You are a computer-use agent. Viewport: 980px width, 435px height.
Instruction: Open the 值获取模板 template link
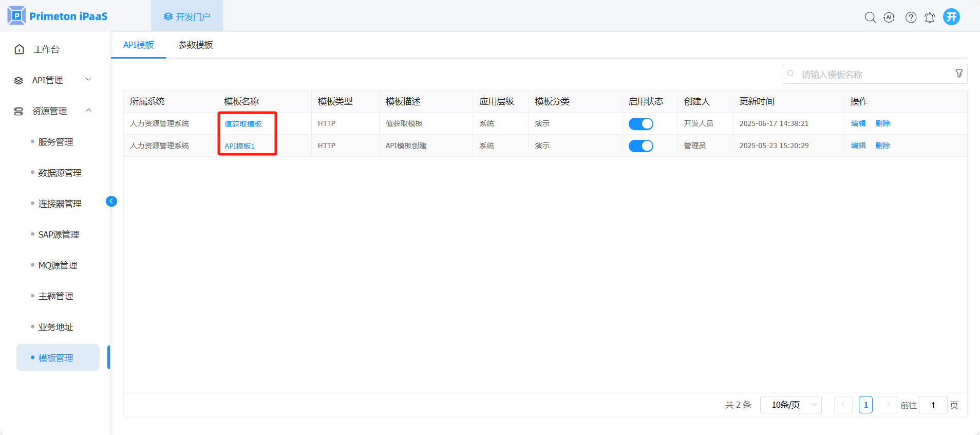pos(243,124)
